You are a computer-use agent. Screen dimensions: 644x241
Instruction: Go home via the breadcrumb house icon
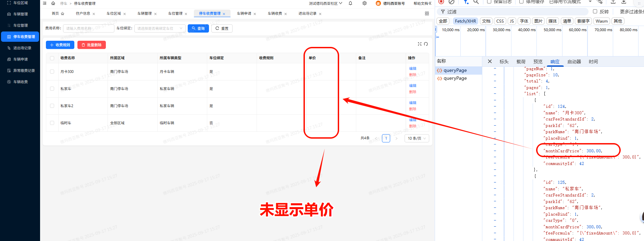point(53,3)
